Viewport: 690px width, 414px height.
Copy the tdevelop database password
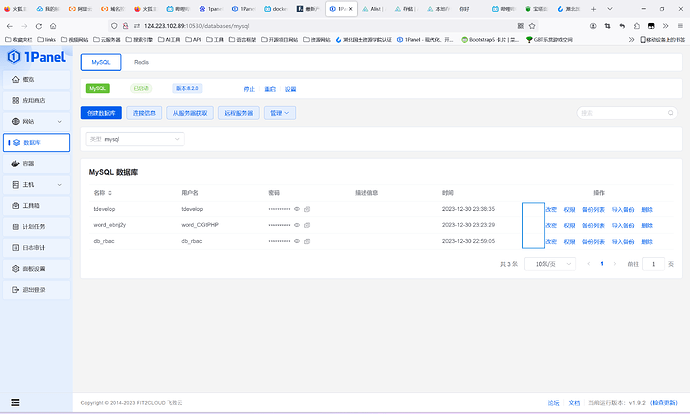pyautogui.click(x=307, y=209)
